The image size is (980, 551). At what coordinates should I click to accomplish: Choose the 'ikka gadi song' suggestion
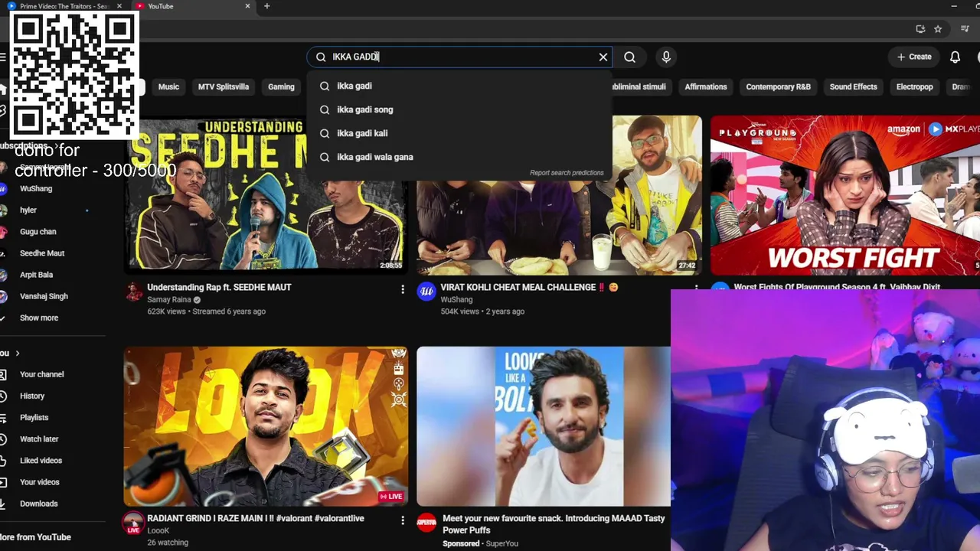459,109
